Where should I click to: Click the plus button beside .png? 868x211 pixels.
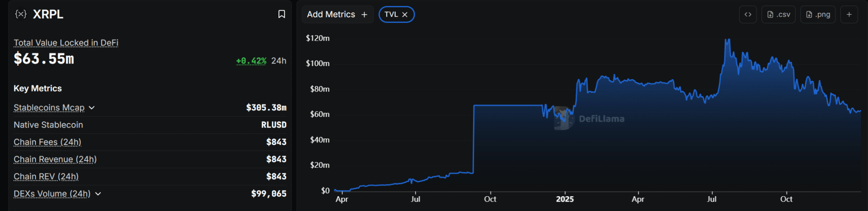[849, 14]
